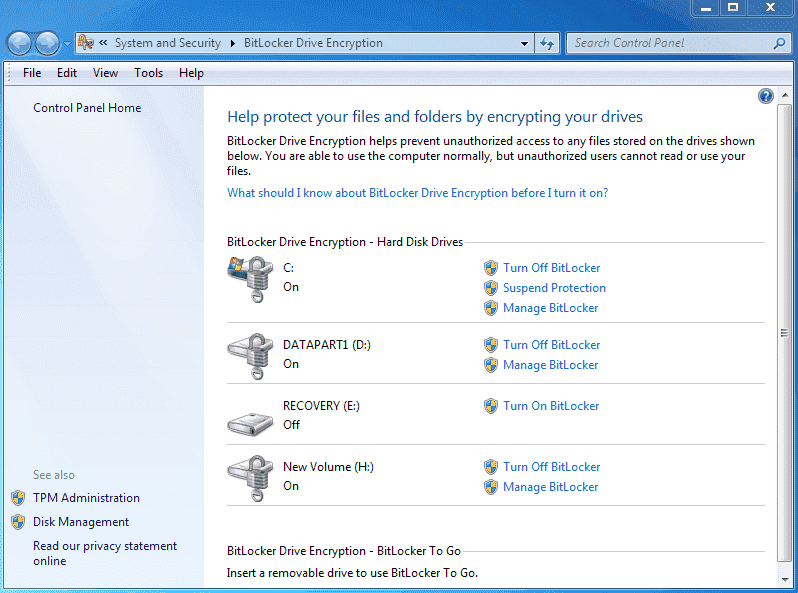Select the DATAPART1 (D:) drive label
This screenshot has height=593, width=798.
click(327, 345)
